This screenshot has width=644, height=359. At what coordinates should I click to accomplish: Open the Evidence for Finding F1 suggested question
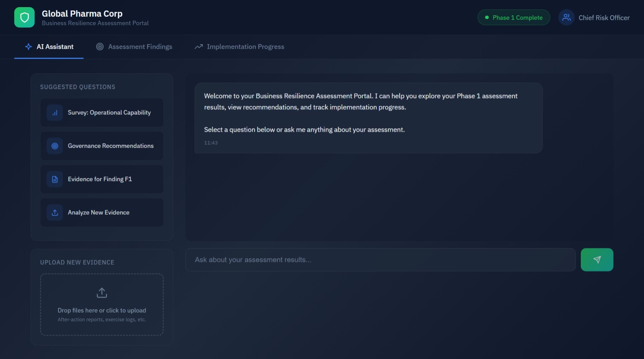[101, 179]
